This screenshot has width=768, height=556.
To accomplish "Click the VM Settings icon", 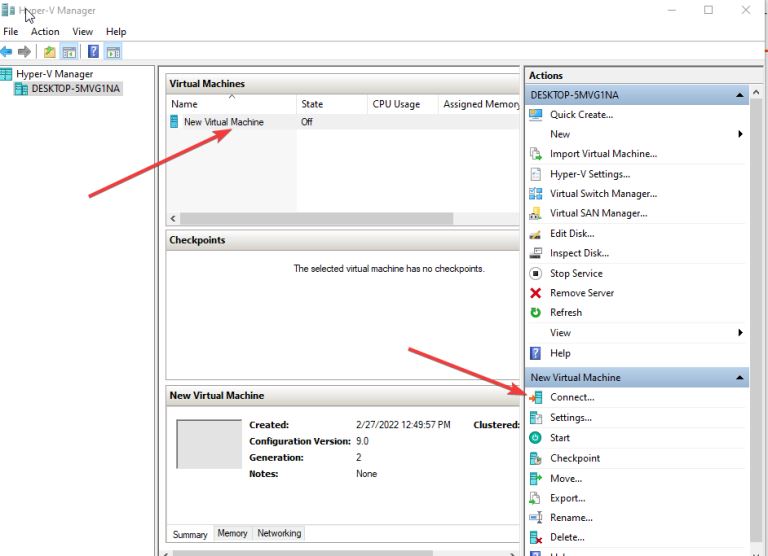I will (536, 418).
